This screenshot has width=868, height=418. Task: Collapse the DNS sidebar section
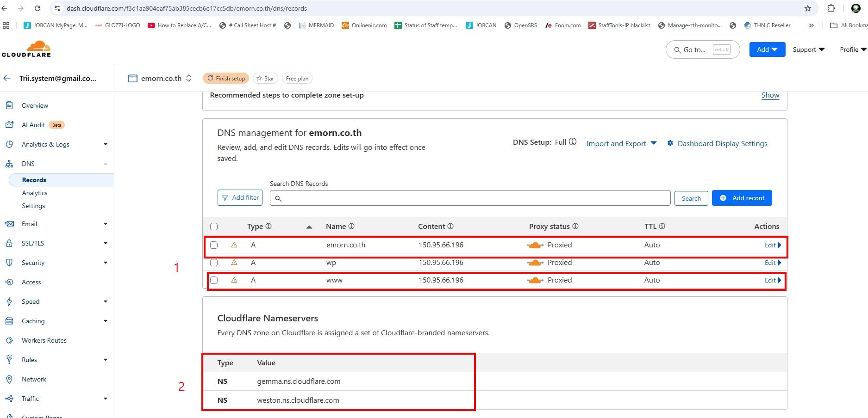(x=106, y=164)
